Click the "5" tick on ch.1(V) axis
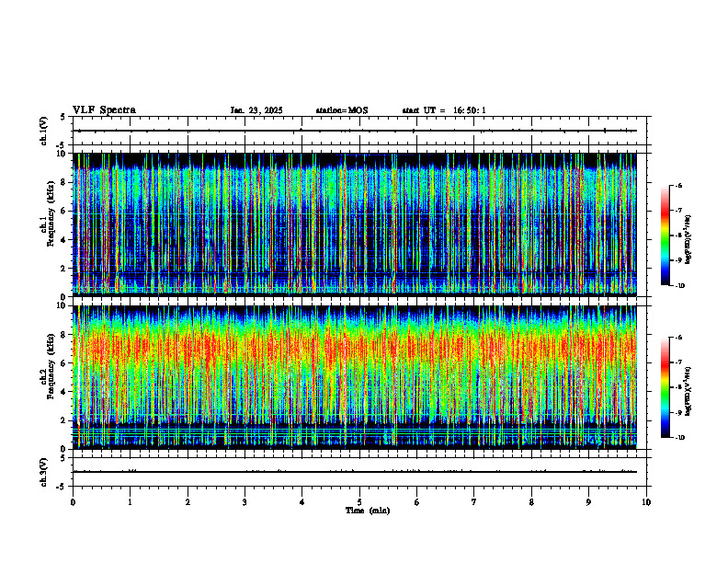The image size is (728, 563). pos(63,117)
